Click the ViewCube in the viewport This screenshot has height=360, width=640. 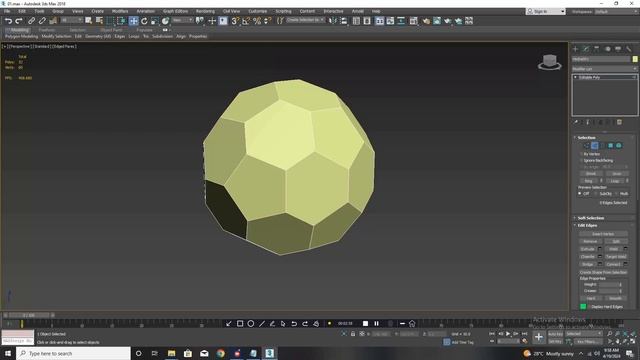(549, 62)
